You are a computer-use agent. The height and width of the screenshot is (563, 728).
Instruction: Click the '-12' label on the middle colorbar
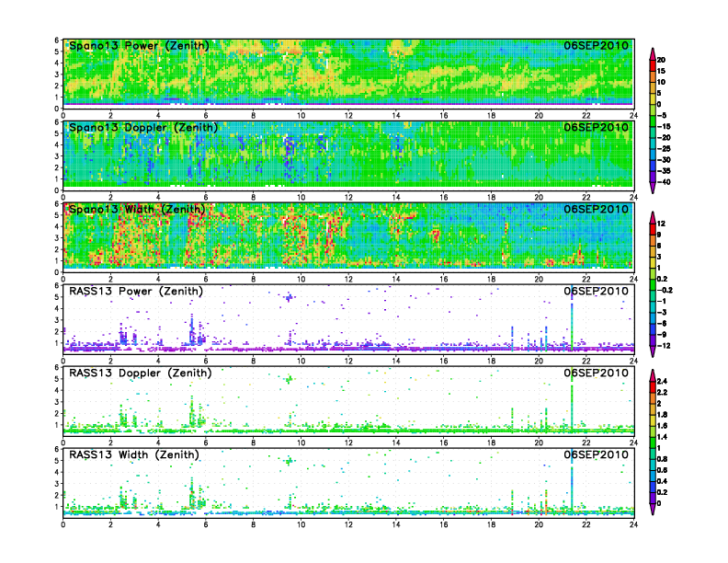coord(664,346)
